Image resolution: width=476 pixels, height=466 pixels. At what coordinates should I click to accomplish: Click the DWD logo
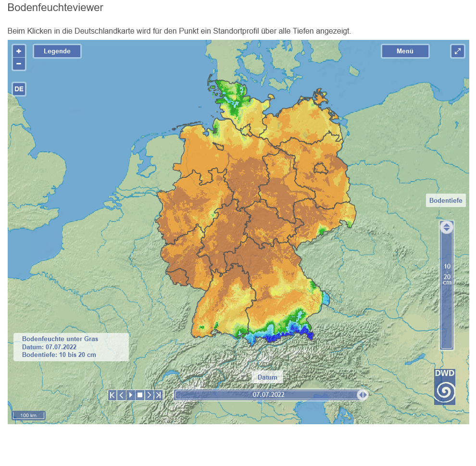(x=444, y=387)
